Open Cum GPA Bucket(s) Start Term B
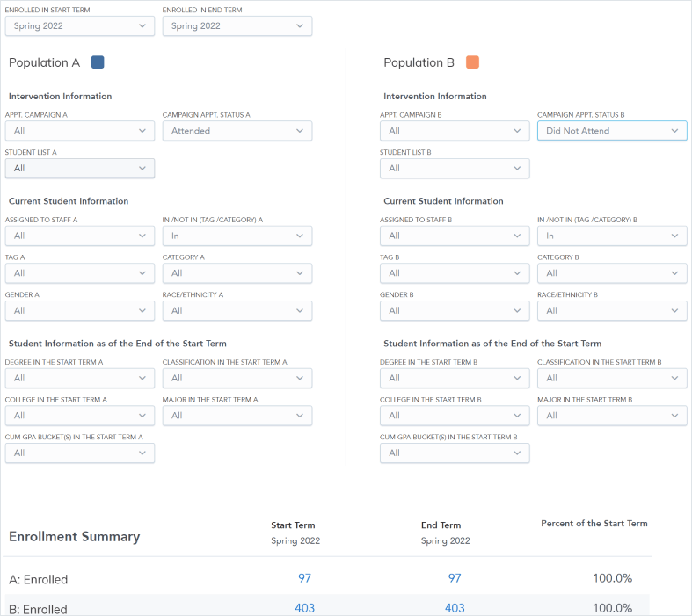This screenshot has width=692, height=616. (455, 453)
